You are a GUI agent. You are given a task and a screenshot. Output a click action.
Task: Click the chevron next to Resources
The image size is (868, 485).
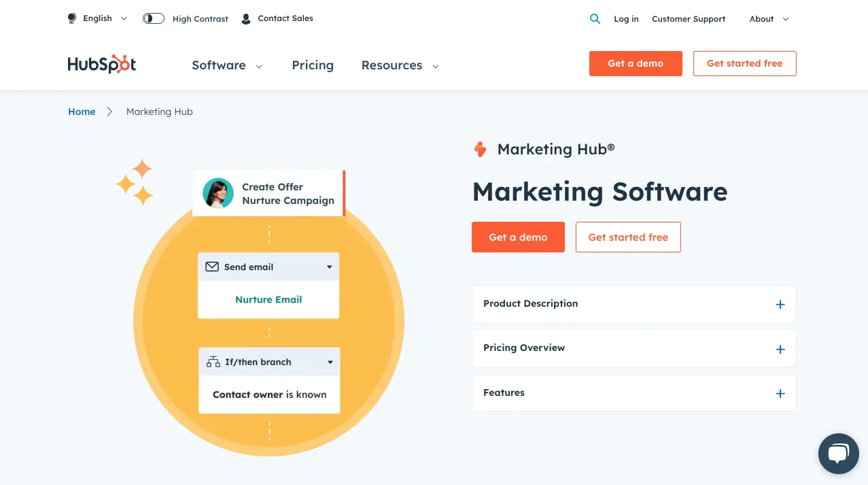[435, 67]
